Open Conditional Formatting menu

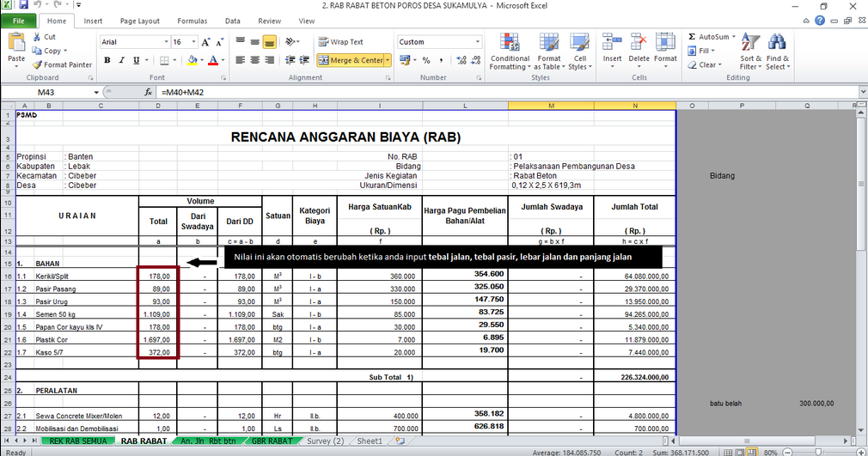click(510, 51)
